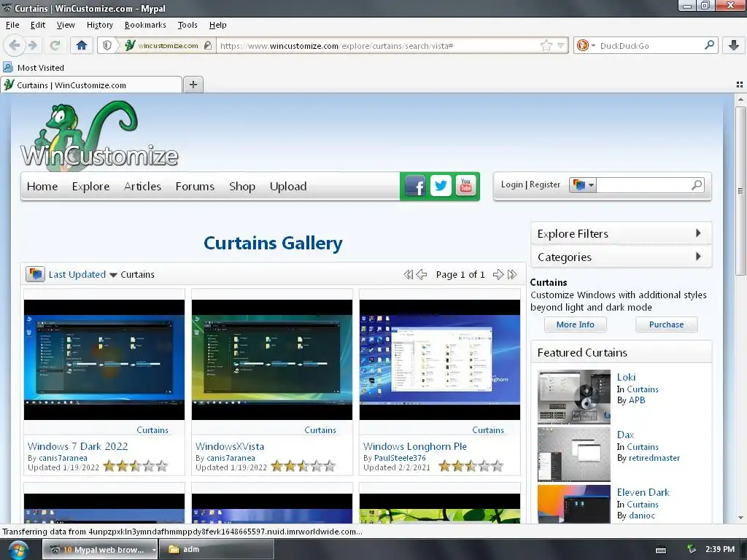Click the Login link
This screenshot has width=747, height=560.
coord(511,184)
